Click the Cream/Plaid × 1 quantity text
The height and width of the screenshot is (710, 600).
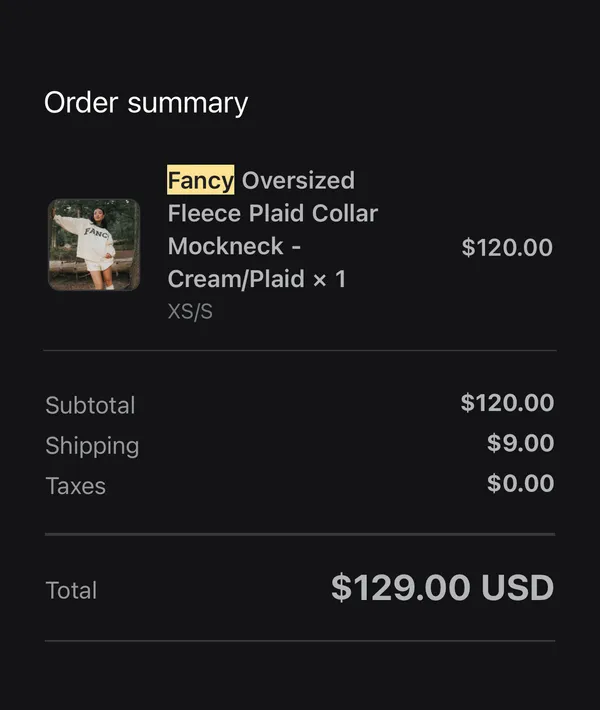pyautogui.click(x=257, y=279)
